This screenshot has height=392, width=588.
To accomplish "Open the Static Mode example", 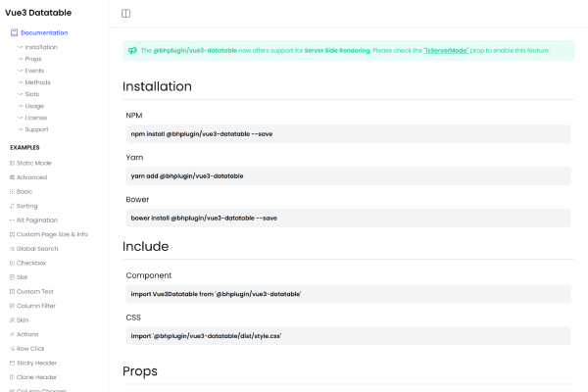I will [x=33, y=164].
